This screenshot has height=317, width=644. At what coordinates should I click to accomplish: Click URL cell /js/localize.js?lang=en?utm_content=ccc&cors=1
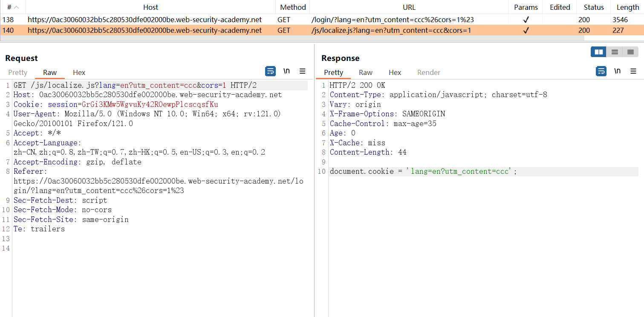click(391, 30)
